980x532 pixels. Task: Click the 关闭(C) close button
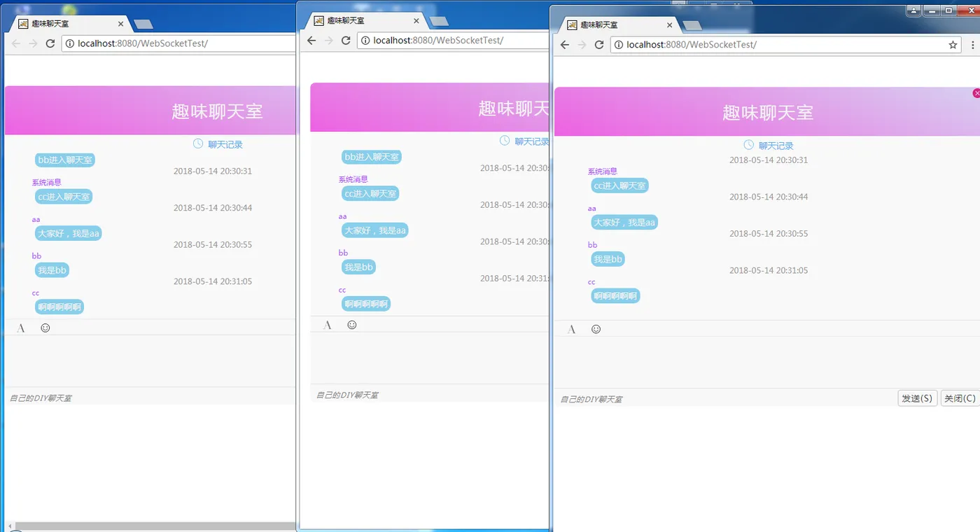(x=960, y=398)
